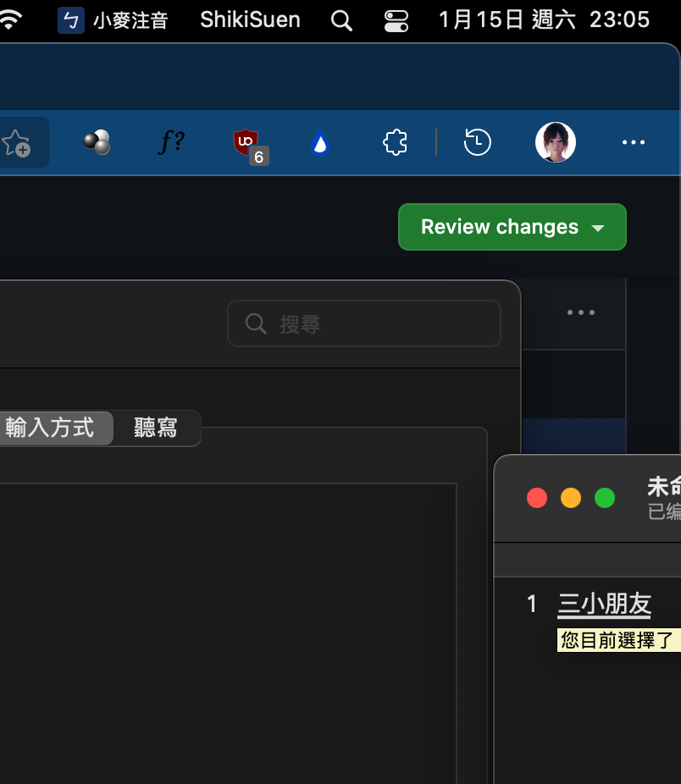Open the extensions puzzle-piece icon

tap(395, 142)
